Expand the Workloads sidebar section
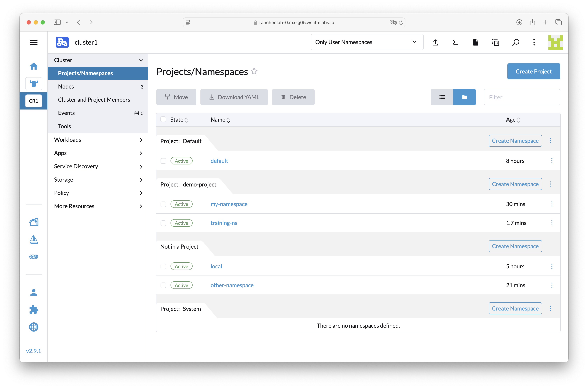 pyautogui.click(x=98, y=140)
